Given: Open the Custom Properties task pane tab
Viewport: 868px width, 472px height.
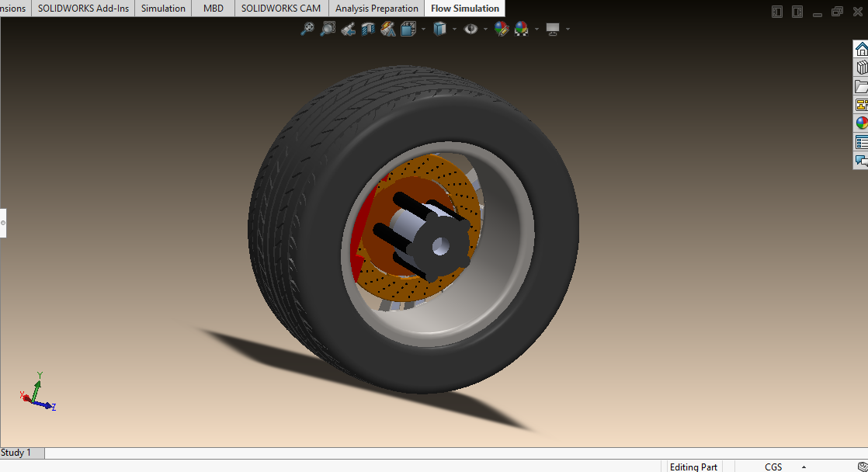Looking at the screenshot, I should pos(861,142).
